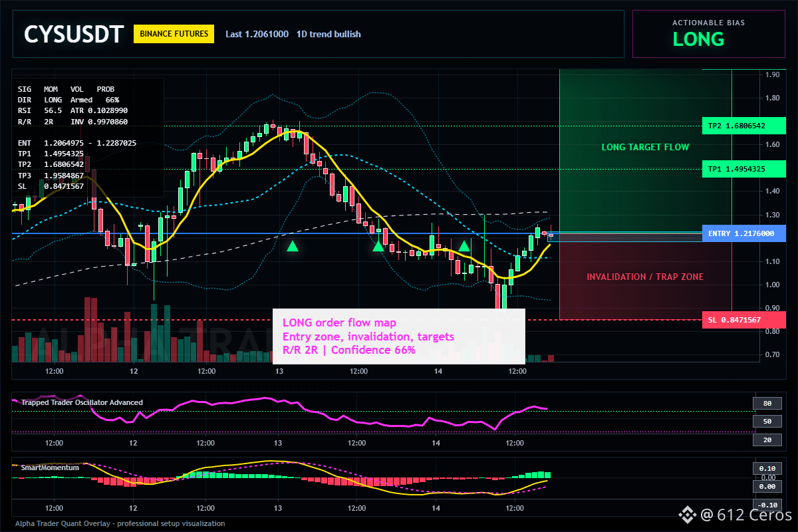Screen dimensions: 798x532
Task: Click 'R/R 2R | Confidence 66%' annotation line
Action: tap(349, 350)
